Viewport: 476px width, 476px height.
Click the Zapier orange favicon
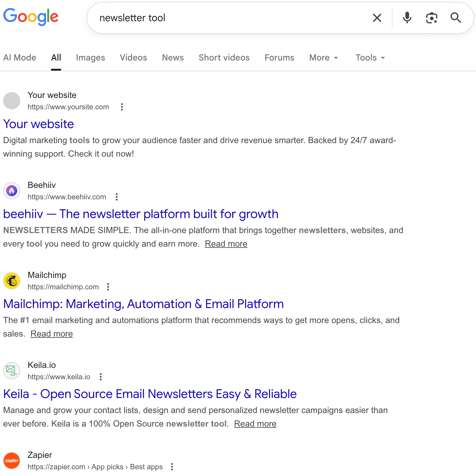pyautogui.click(x=11, y=461)
